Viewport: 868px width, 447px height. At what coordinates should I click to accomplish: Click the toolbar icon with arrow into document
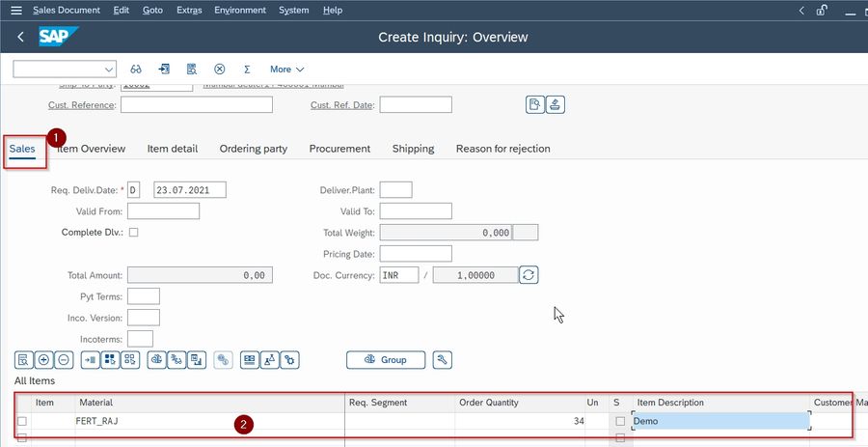click(x=164, y=70)
